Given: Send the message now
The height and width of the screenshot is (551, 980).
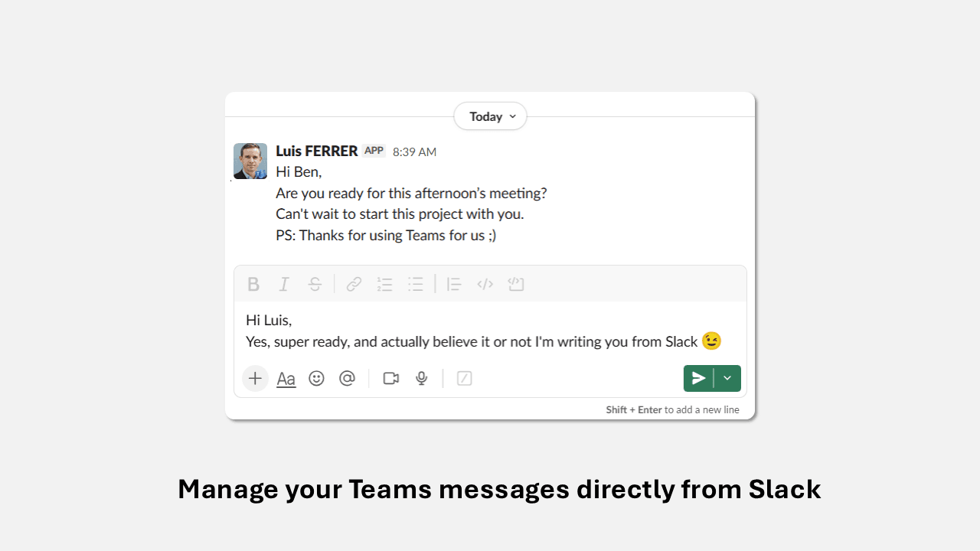Looking at the screenshot, I should pyautogui.click(x=698, y=378).
